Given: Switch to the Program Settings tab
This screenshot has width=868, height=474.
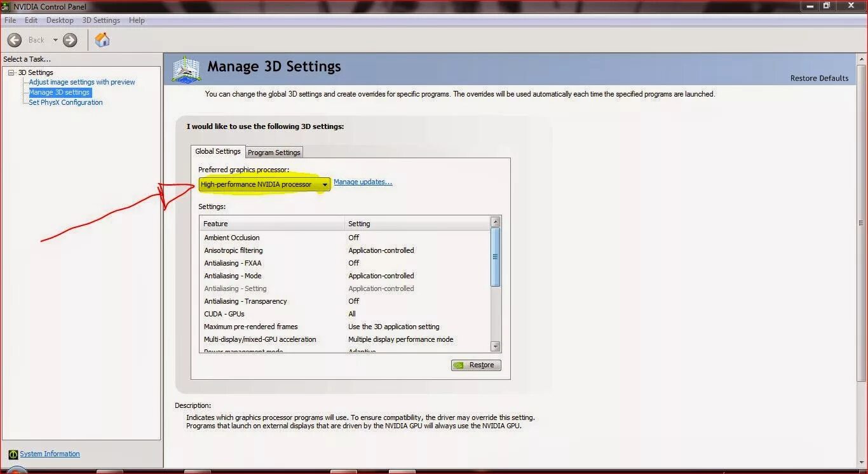Looking at the screenshot, I should tap(274, 152).
